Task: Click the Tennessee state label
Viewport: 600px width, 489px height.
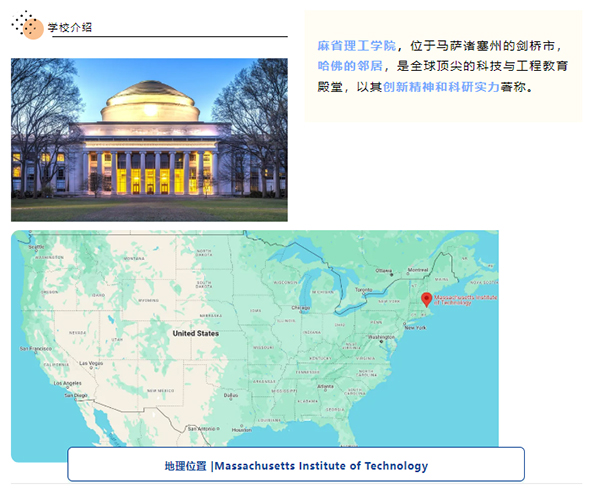Action: pos(307,372)
